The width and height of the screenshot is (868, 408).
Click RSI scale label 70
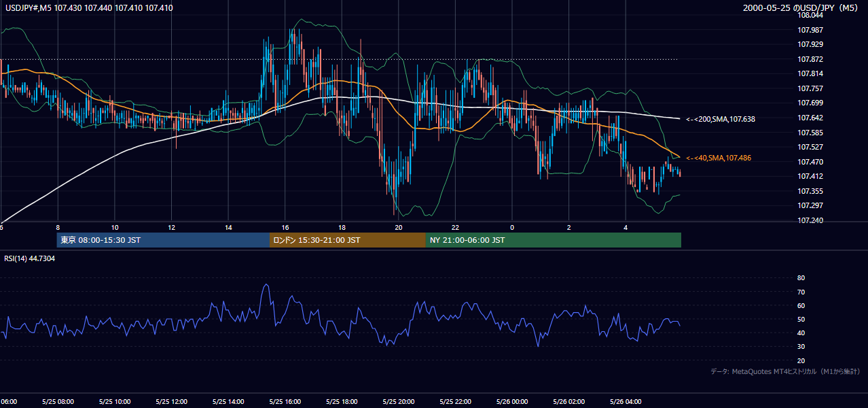coord(801,292)
